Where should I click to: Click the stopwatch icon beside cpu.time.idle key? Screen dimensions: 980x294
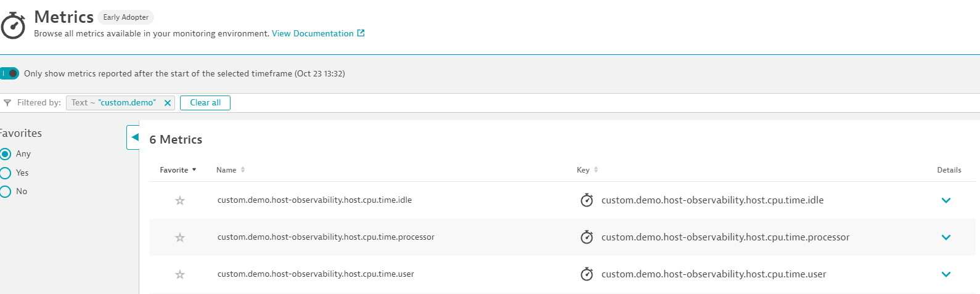click(587, 200)
